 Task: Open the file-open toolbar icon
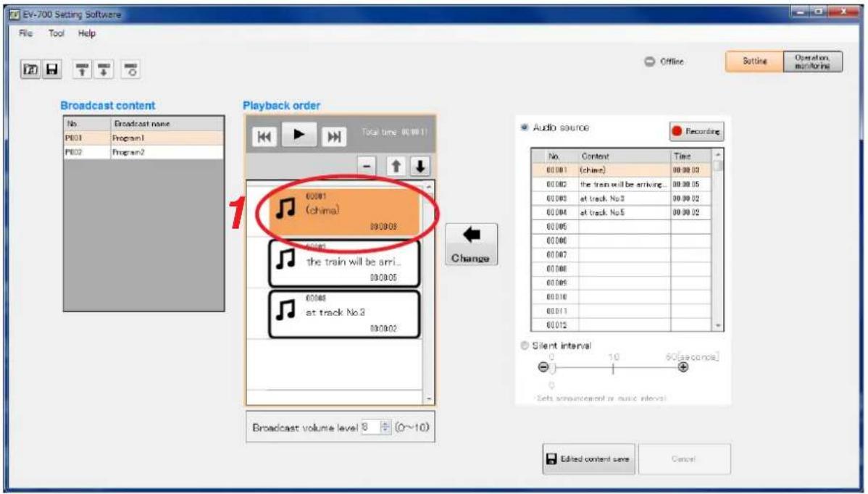(30, 69)
